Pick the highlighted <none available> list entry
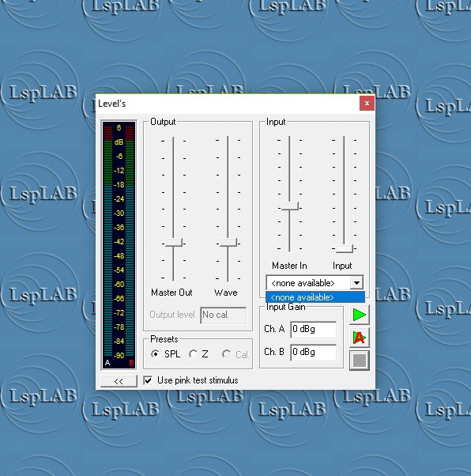Image resolution: width=471 pixels, height=476 pixels. [315, 297]
